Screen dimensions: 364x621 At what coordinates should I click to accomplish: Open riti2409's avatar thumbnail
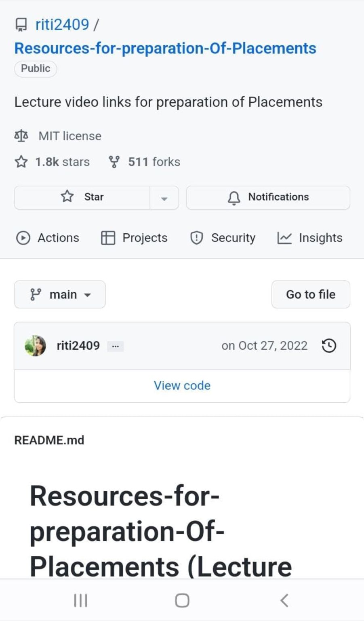click(x=35, y=346)
